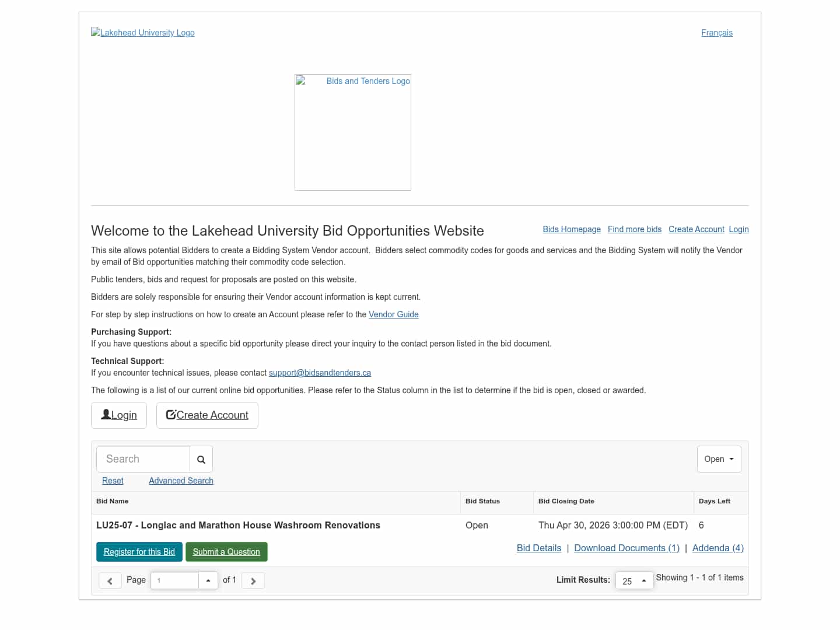Open the page number dropdown arrow
840x630 pixels.
point(208,580)
